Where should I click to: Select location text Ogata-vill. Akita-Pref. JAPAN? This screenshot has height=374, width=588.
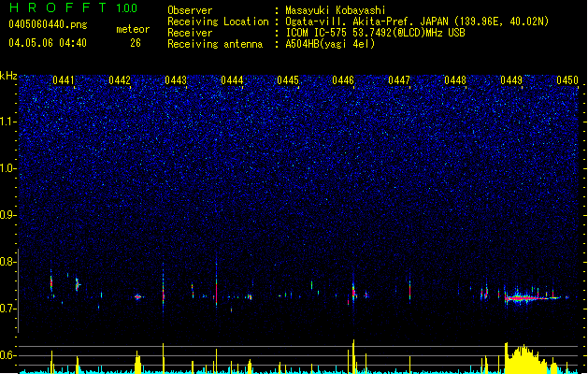(x=366, y=22)
